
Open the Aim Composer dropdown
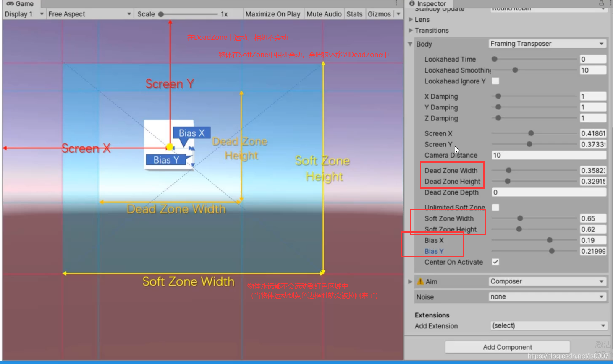pyautogui.click(x=548, y=281)
